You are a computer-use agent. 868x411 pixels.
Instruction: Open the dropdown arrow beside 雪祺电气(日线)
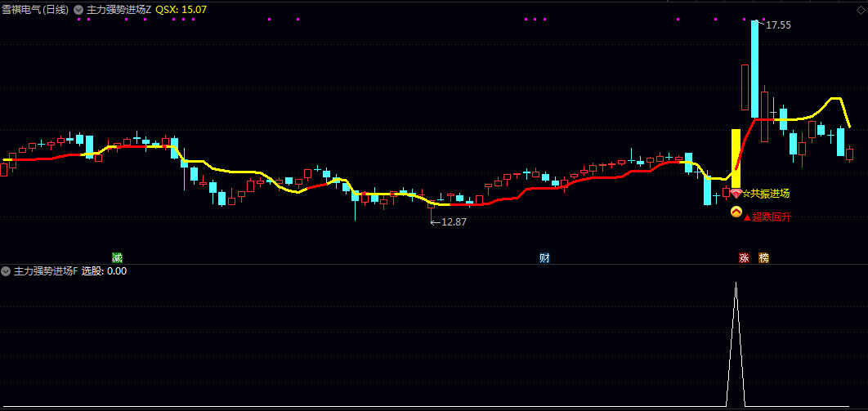78,10
